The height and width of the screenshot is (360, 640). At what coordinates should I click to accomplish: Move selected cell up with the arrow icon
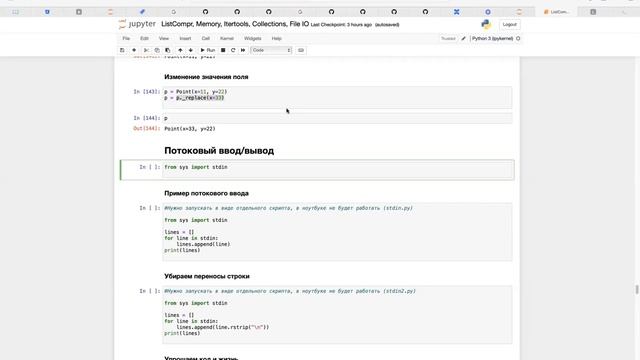tap(180, 50)
